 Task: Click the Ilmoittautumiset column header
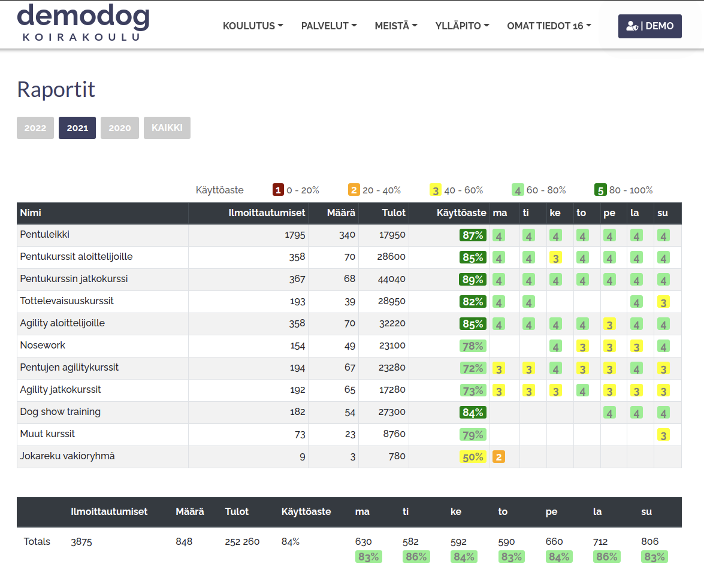pyautogui.click(x=267, y=213)
